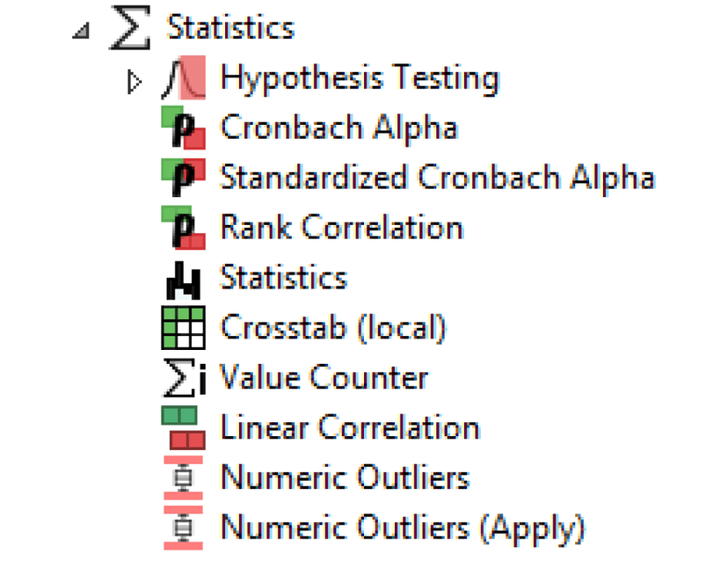The image size is (728, 561).
Task: Select the Cronbach Alpha node label
Action: click(339, 127)
